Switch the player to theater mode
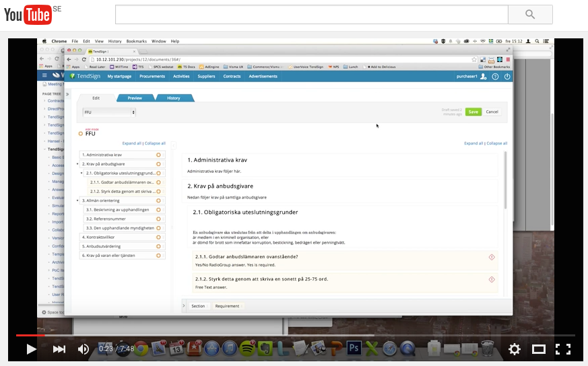This screenshot has width=588, height=366. point(539,350)
